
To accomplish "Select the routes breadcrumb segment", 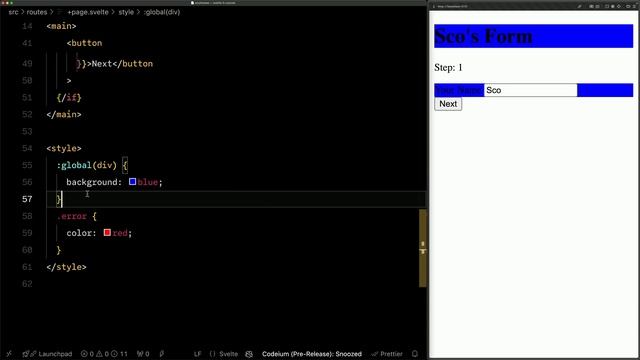I will pos(37,12).
